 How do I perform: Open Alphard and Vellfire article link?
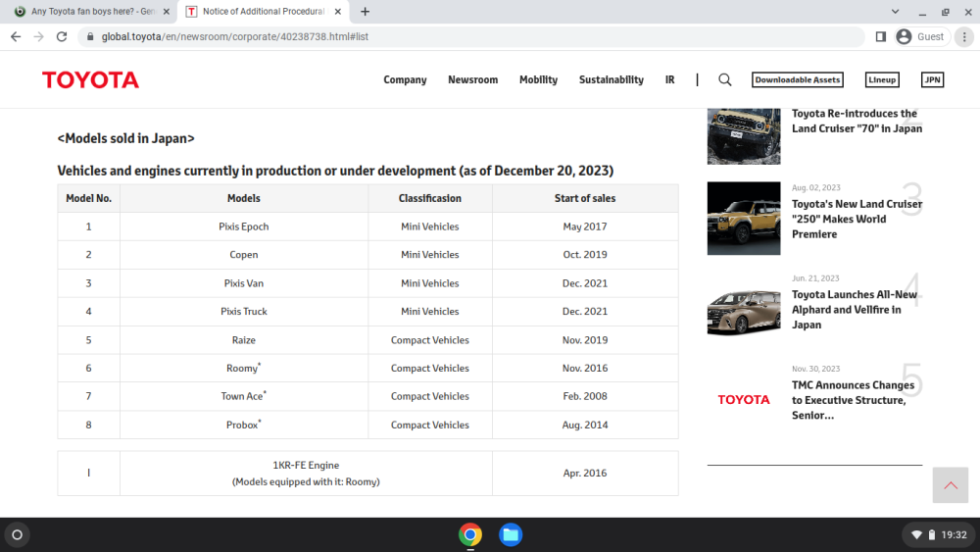(855, 310)
